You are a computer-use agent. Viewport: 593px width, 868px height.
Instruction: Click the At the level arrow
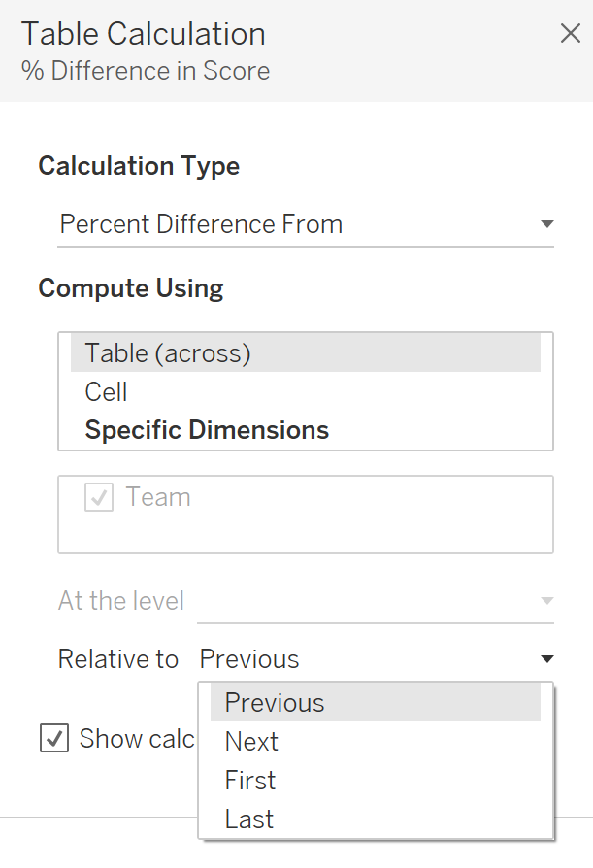tap(546, 601)
